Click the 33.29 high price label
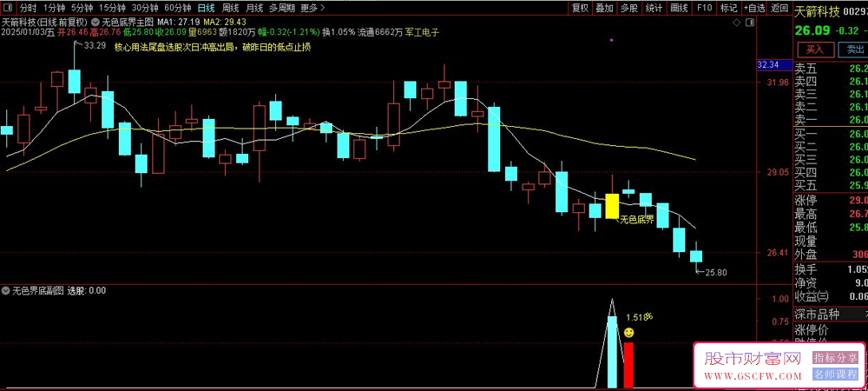 (x=95, y=45)
